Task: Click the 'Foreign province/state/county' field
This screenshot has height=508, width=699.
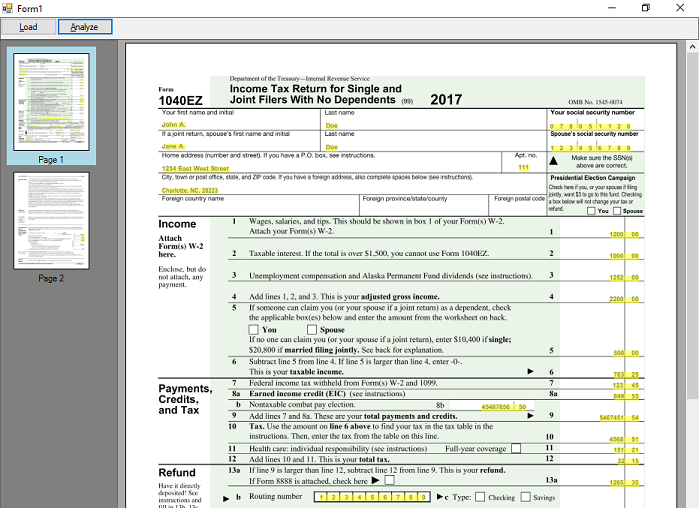Action: (424, 205)
